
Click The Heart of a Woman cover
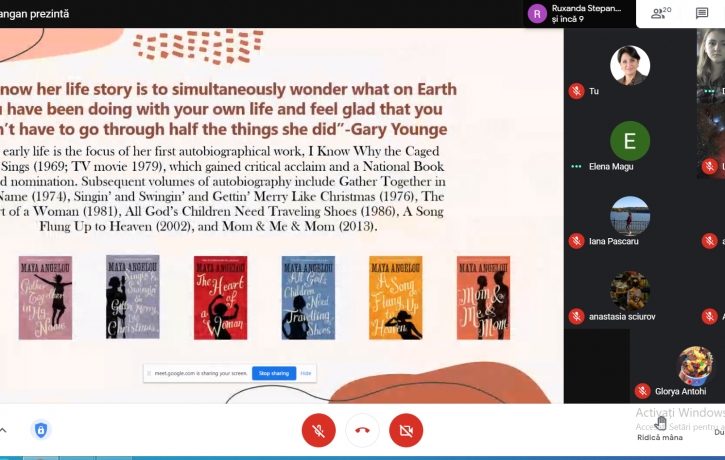pos(221,298)
